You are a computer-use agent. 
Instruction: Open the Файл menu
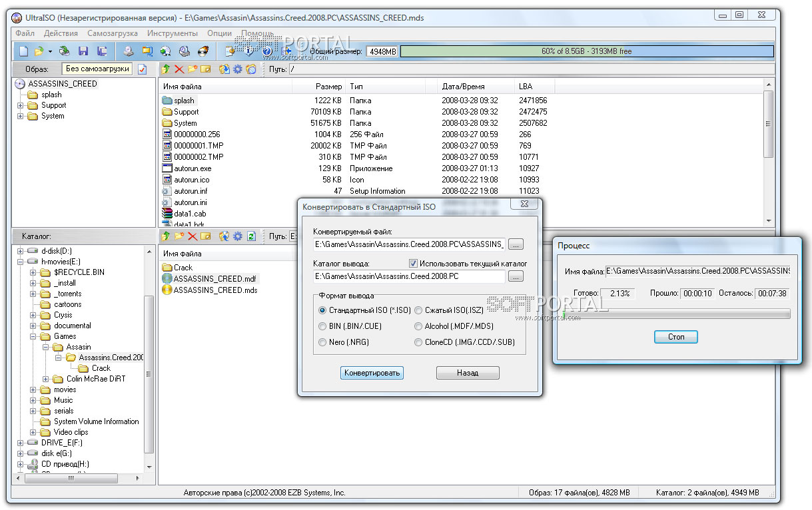click(x=25, y=33)
